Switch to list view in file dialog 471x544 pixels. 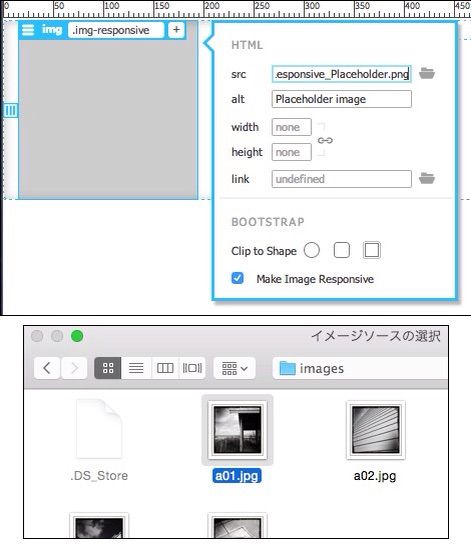point(136,368)
